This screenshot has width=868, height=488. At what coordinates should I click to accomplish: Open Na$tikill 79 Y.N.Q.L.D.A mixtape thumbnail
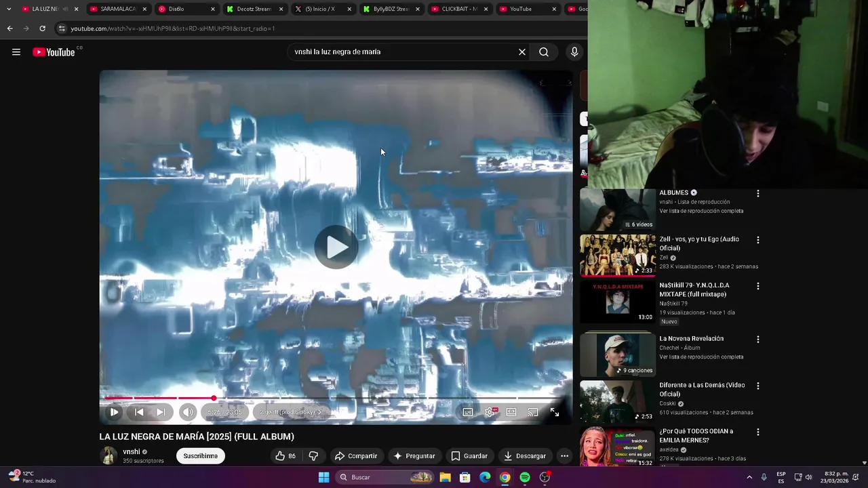coord(618,302)
